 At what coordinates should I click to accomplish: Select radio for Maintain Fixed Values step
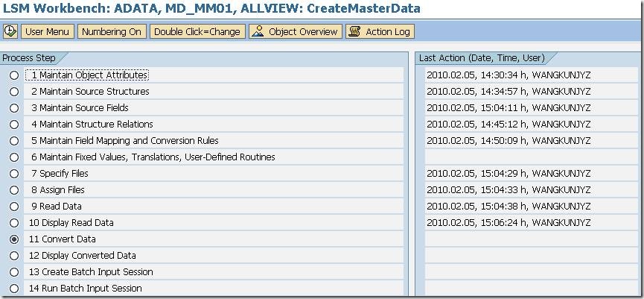[x=14, y=157]
